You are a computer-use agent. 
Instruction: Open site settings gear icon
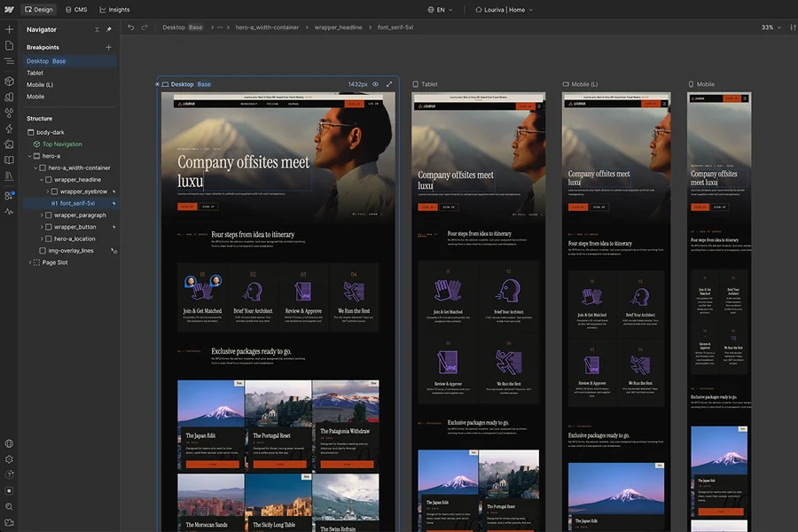(x=9, y=459)
